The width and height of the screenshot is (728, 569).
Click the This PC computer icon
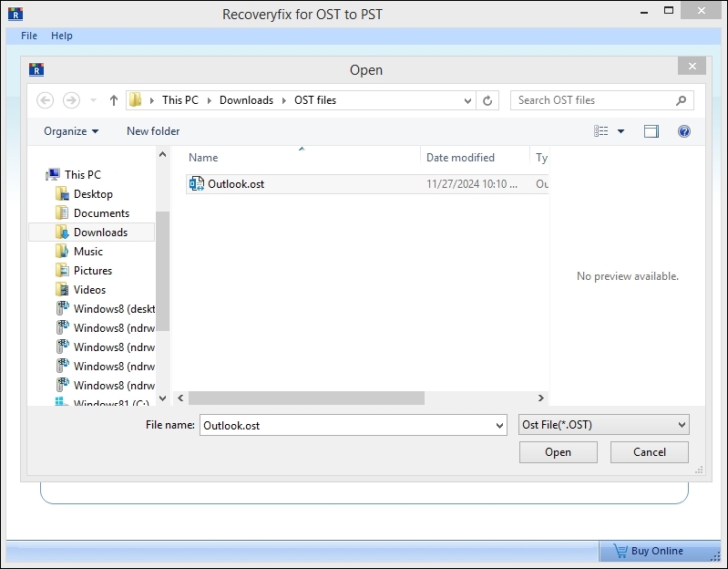pos(53,175)
